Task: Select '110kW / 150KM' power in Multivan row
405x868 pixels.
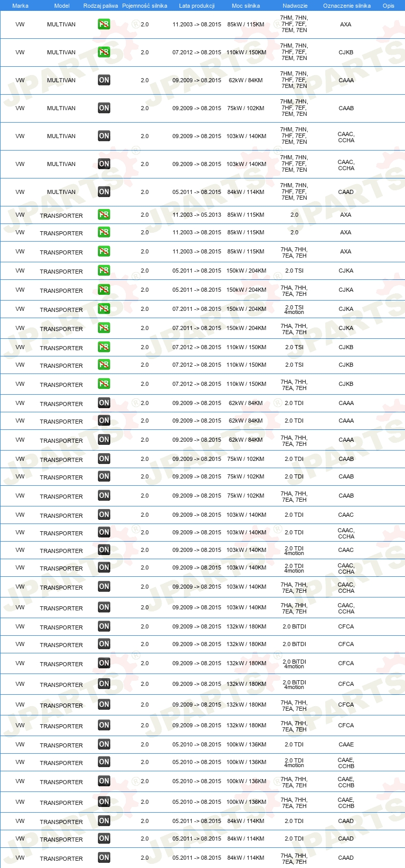Action: (247, 52)
